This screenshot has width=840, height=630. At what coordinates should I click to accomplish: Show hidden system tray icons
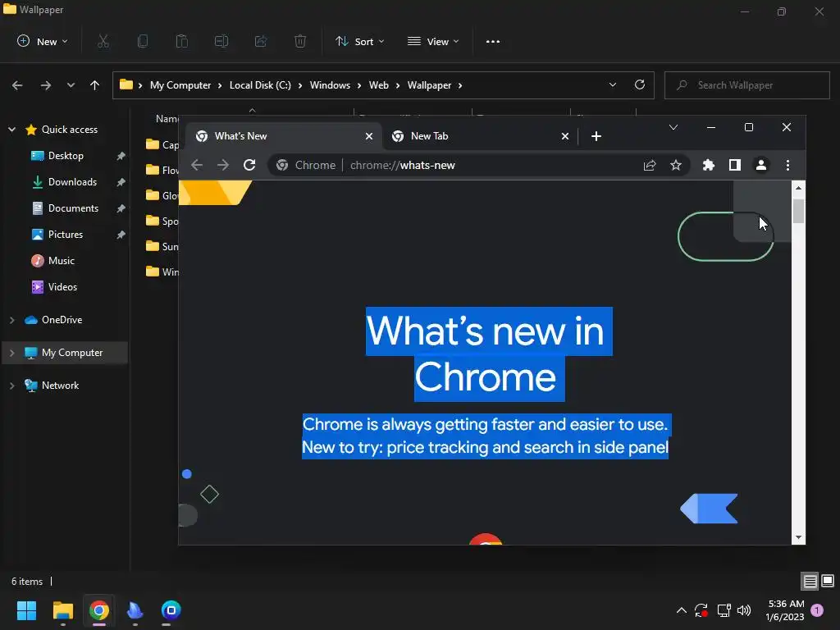[682, 610]
